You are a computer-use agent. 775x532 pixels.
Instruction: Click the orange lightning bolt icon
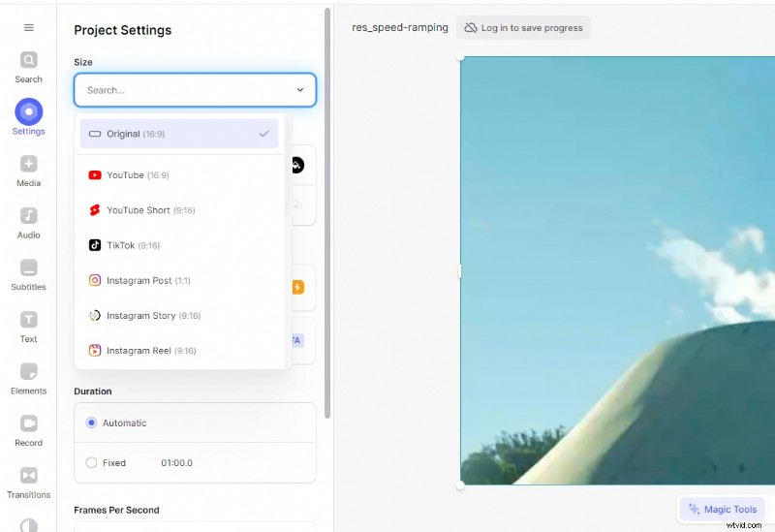(x=297, y=287)
